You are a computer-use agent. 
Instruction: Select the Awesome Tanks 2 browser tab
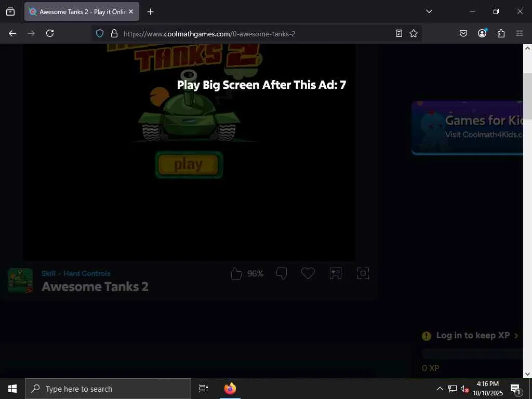click(82, 11)
